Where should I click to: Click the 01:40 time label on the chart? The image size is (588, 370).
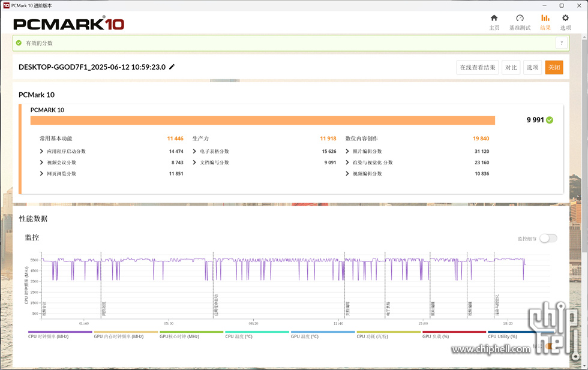pos(84,323)
